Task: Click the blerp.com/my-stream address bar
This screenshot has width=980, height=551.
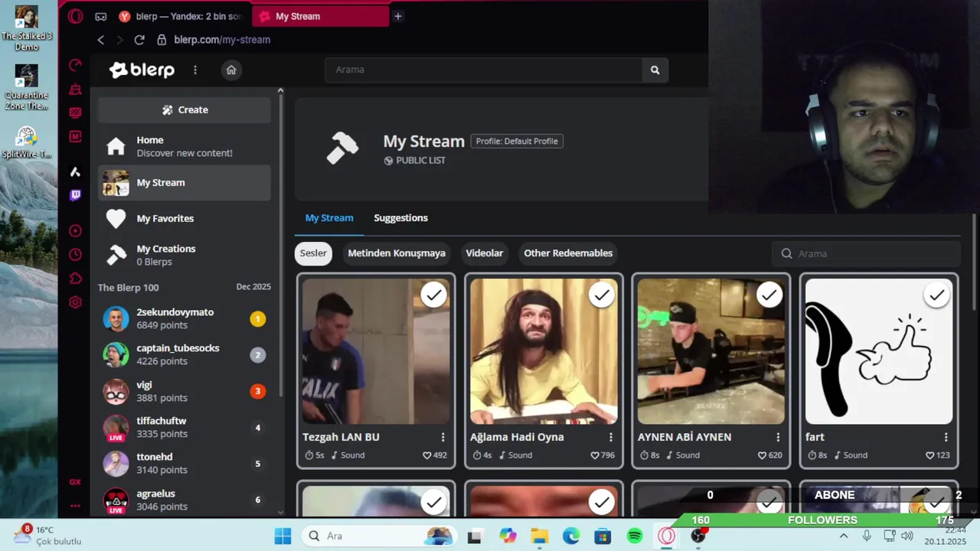Action: pyautogui.click(x=222, y=40)
